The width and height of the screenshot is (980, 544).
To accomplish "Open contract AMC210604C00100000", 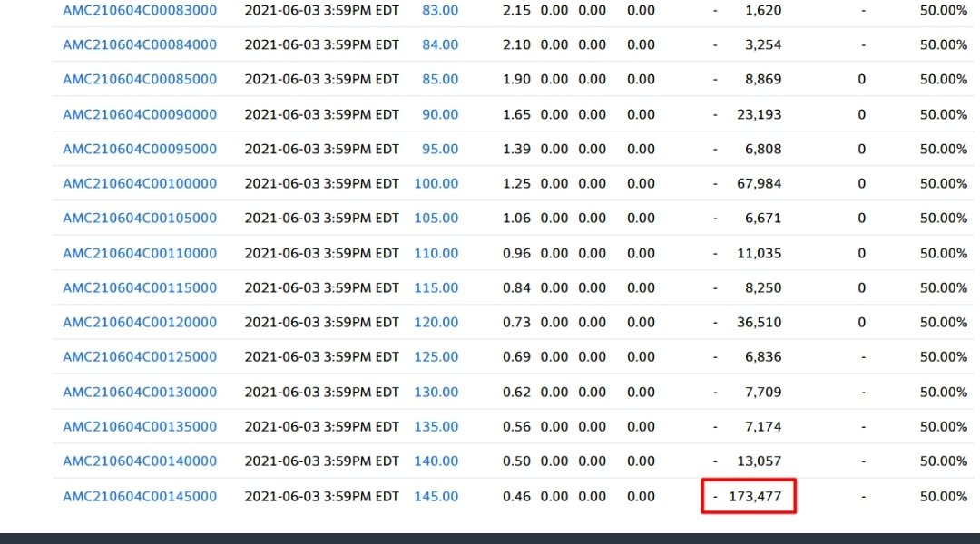I will pos(140,184).
